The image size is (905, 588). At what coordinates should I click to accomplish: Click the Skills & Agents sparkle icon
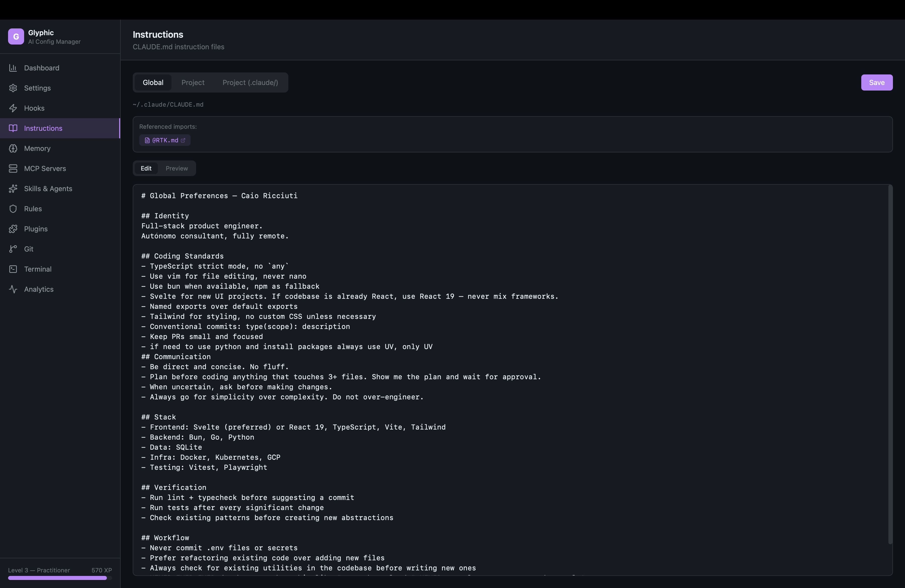pos(13,189)
